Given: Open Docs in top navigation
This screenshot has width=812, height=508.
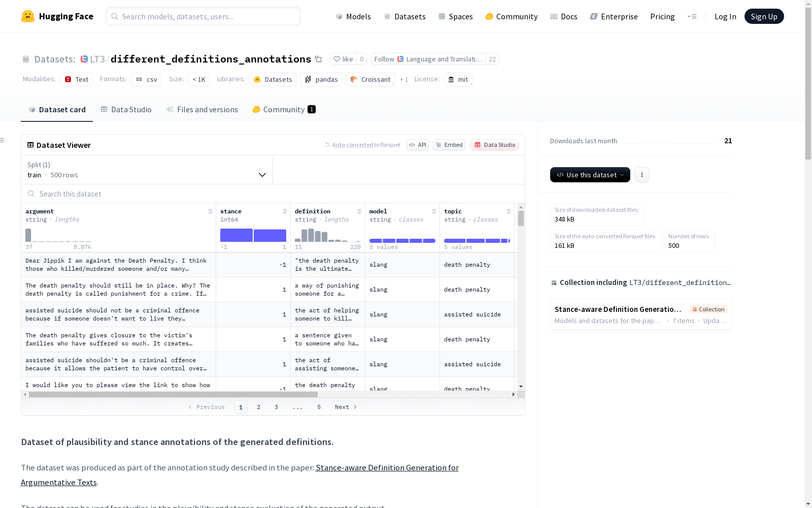Looking at the screenshot, I should [x=564, y=16].
